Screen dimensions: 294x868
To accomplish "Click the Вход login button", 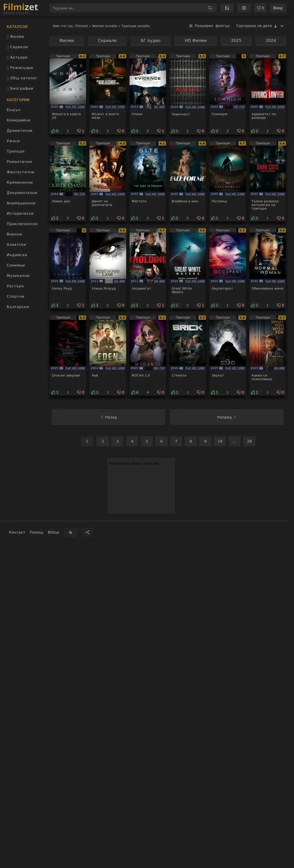I will [278, 8].
